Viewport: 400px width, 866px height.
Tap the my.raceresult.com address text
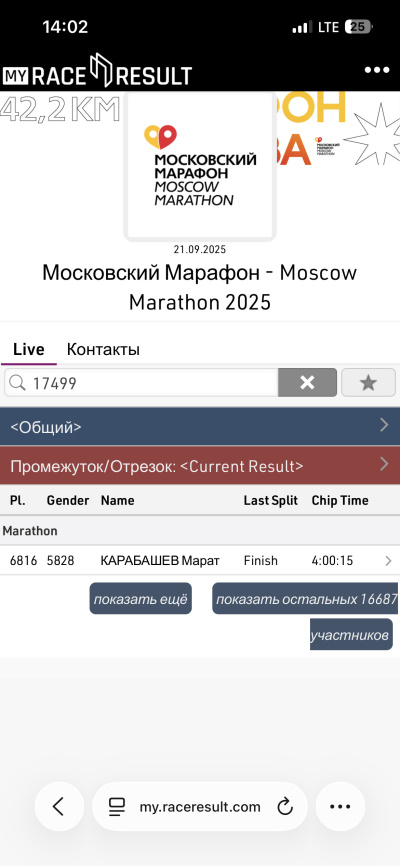[x=199, y=807]
